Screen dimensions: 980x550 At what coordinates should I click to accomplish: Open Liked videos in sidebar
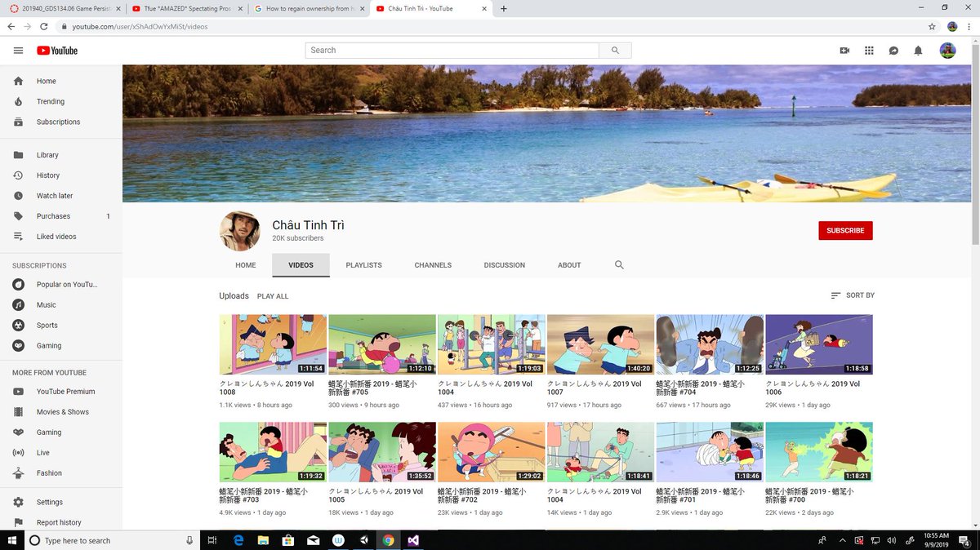tap(61, 237)
